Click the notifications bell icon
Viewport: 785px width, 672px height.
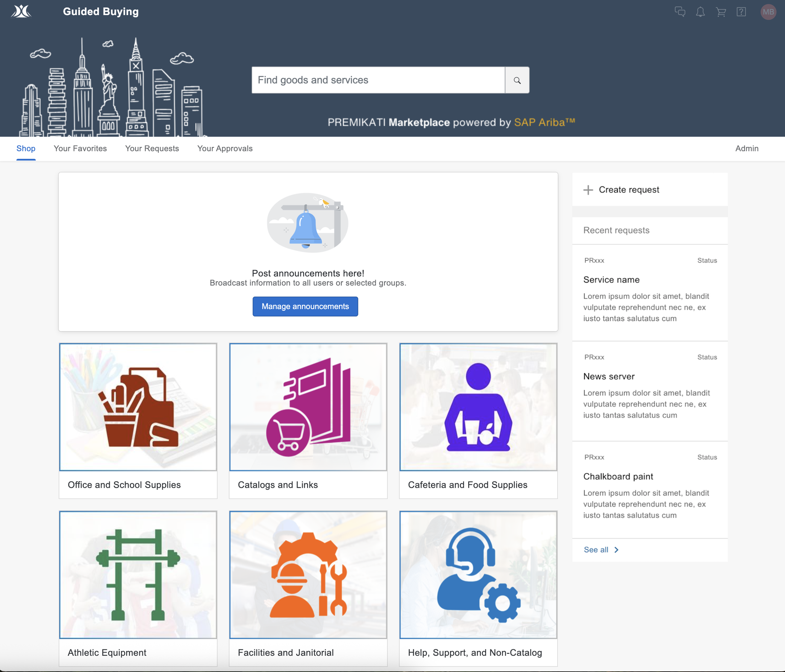[700, 12]
